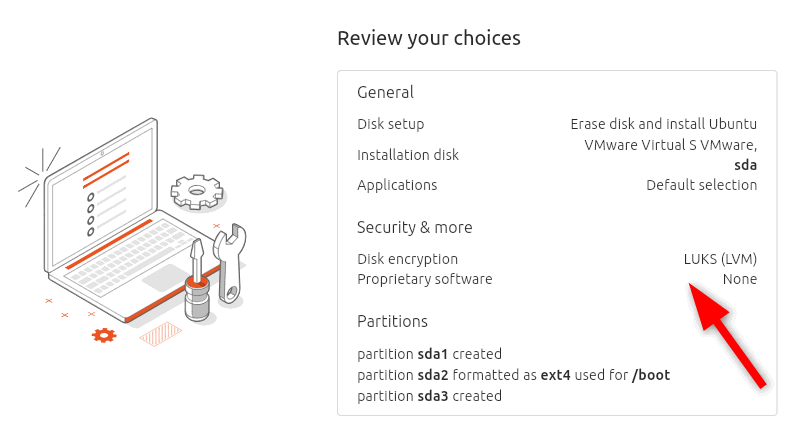The width and height of the screenshot is (803, 436).
Task: Click the bold sda disk name
Action: pyautogui.click(x=746, y=165)
